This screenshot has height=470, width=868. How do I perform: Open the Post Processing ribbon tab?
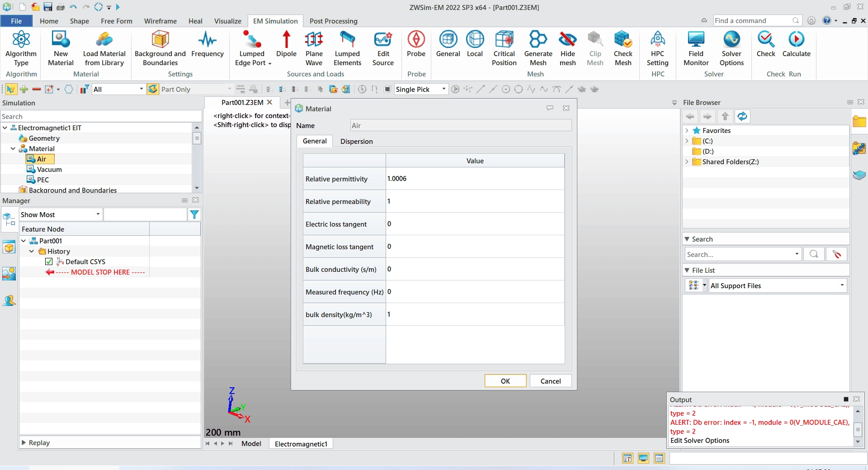click(x=333, y=21)
